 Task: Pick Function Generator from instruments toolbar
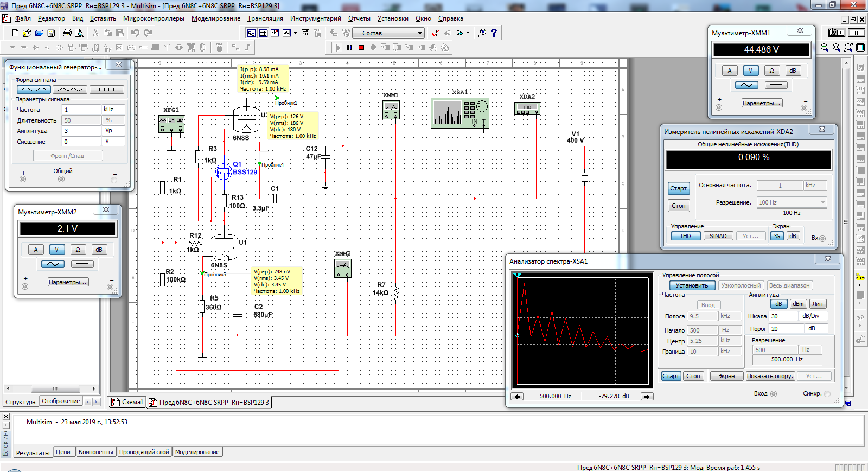(860, 79)
